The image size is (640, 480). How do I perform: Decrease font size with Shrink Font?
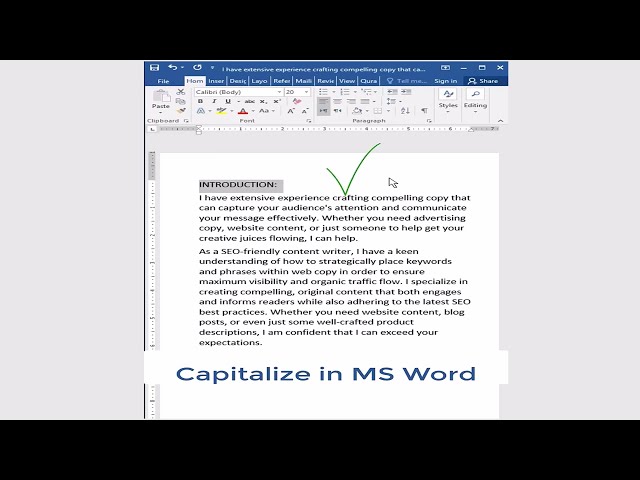[305, 111]
